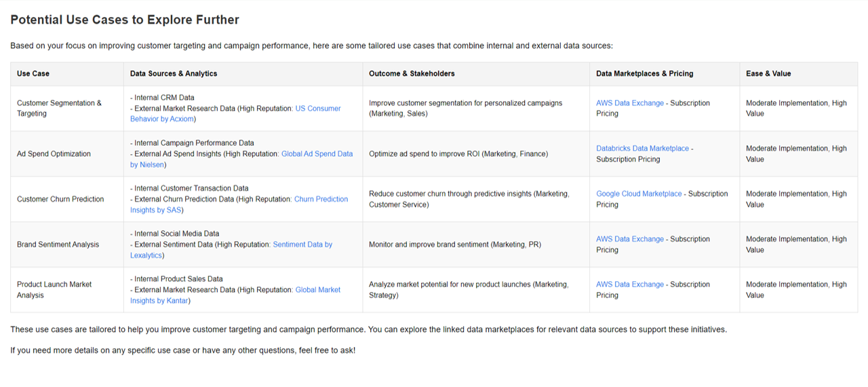Screen dimensions: 868x387
Task: Click the 'Analyze market potential for new product launches' cell
Action: [476, 290]
